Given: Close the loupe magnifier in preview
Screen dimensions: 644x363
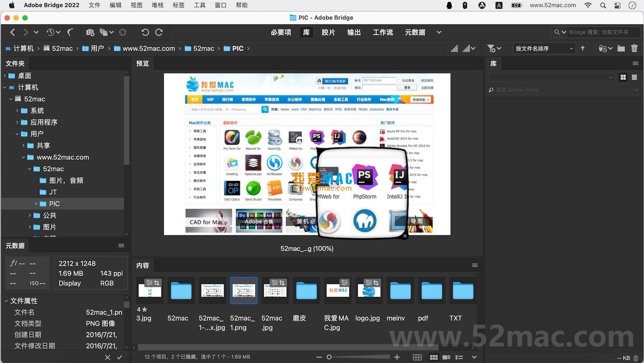Looking at the screenshot, I should pyautogui.click(x=405, y=235).
